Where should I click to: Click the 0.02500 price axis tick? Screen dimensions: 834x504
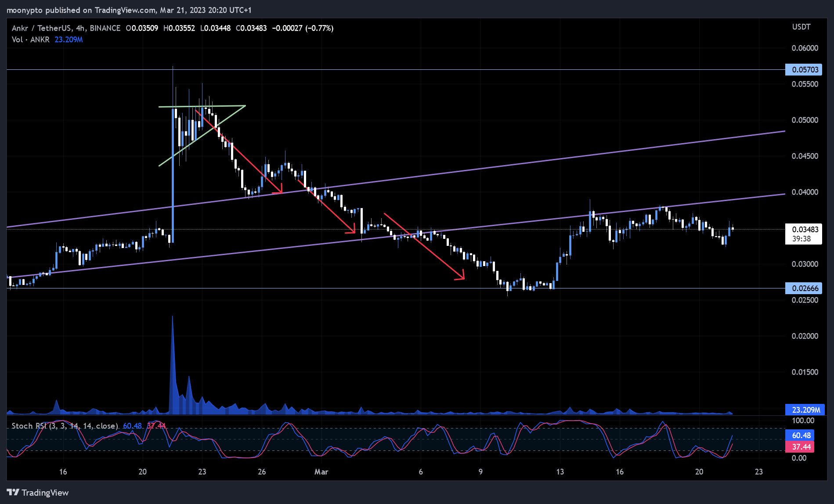[x=805, y=300]
